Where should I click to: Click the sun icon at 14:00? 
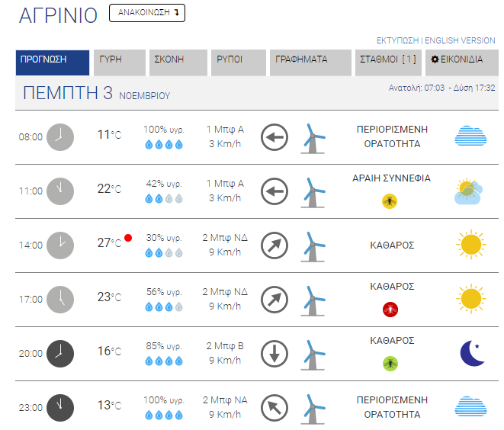click(x=471, y=245)
